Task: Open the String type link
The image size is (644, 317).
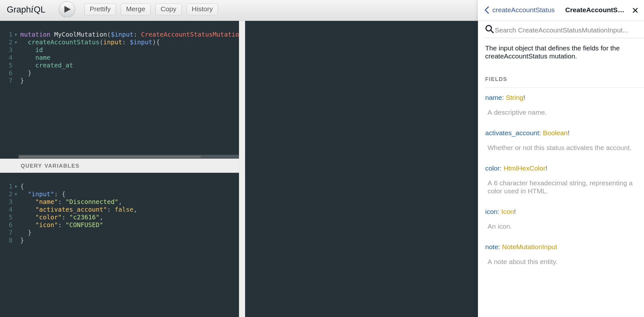Action: click(x=514, y=98)
